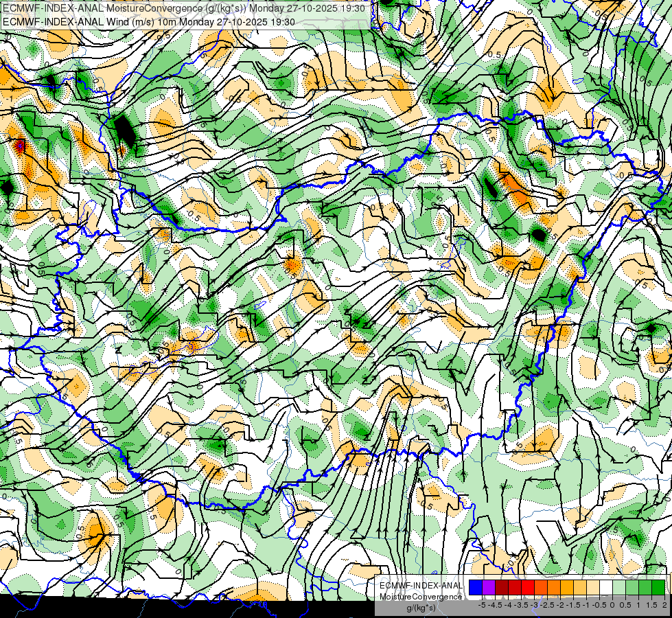The image size is (672, 618).
Task: Click the blue legend swatch for -5
Action: pyautogui.click(x=476, y=587)
